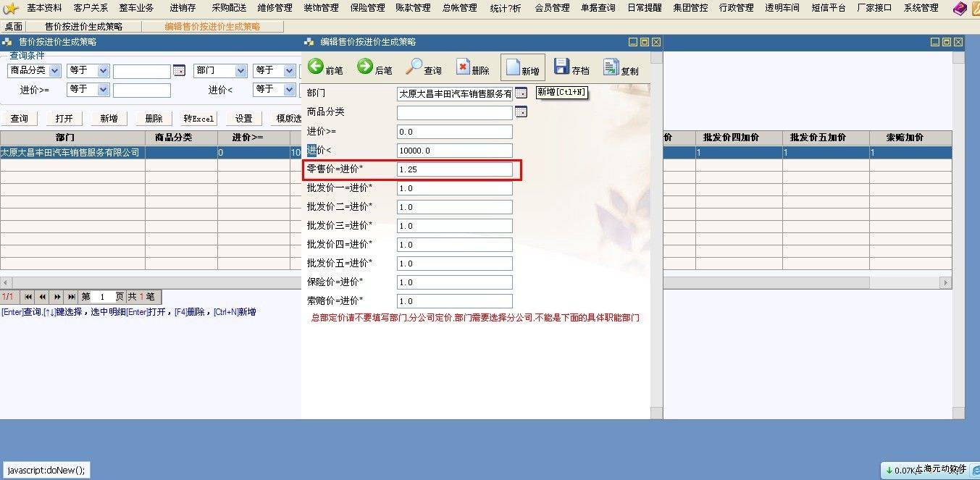Create new record with 新增 toolbar icon
980x480 pixels.
tap(513, 67)
